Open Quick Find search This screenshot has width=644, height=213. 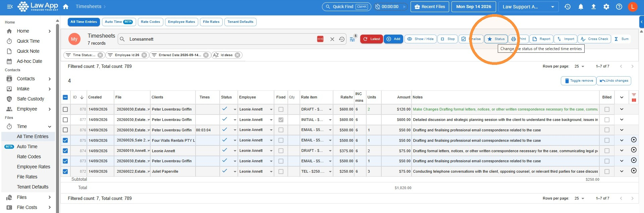[x=346, y=7]
